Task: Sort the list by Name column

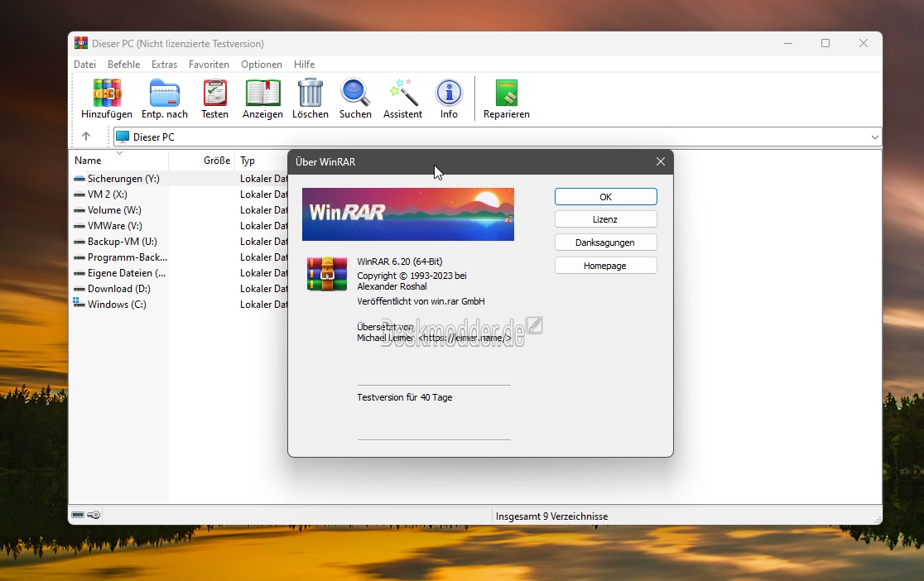Action: click(x=119, y=161)
